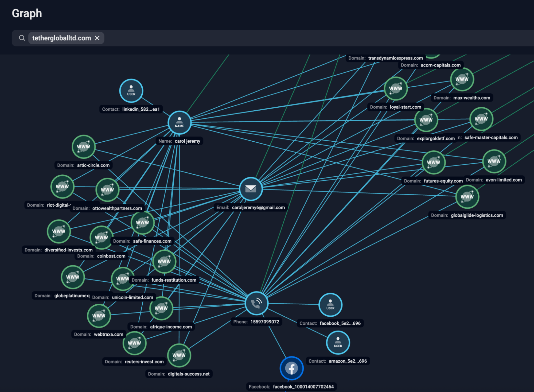This screenshot has width=534, height=392.
Task: Click the Contact: amazon_5e2...696 label
Action: click(x=338, y=361)
